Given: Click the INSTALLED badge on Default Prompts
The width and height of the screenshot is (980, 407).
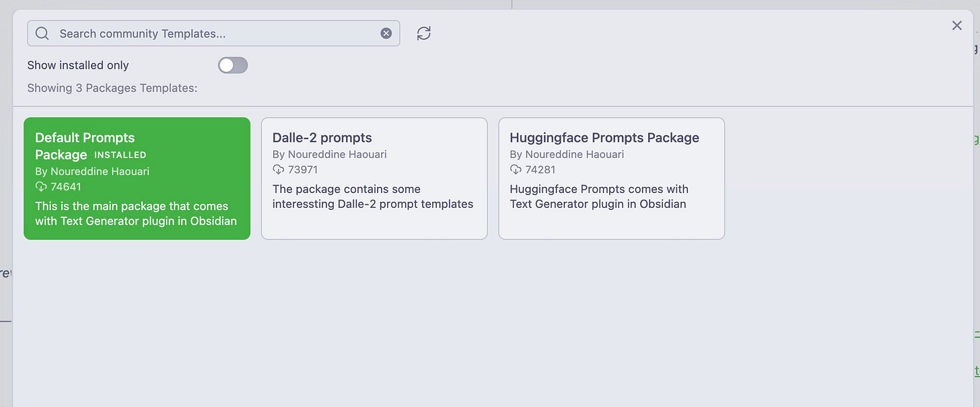Looking at the screenshot, I should tap(120, 155).
